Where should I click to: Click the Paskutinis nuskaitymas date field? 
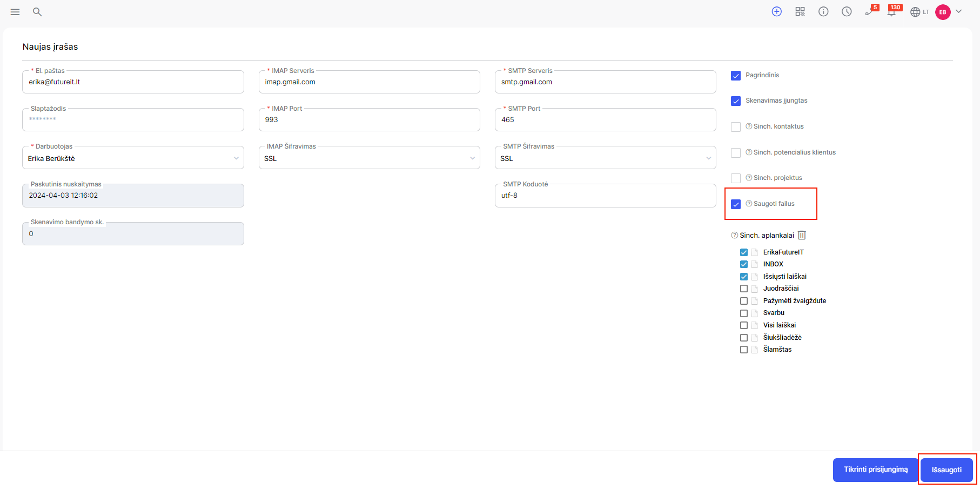pyautogui.click(x=133, y=196)
